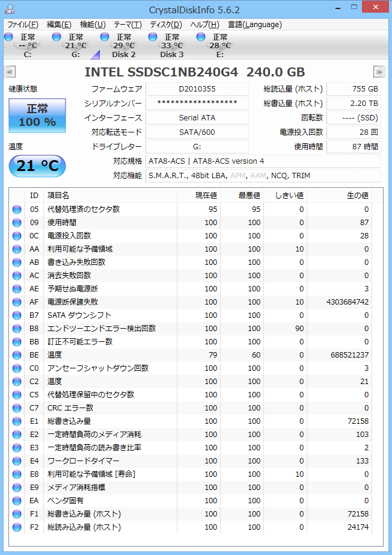Click the status icon for ID E2 row
Image resolution: width=392 pixels, height=555 pixels.
17,435
